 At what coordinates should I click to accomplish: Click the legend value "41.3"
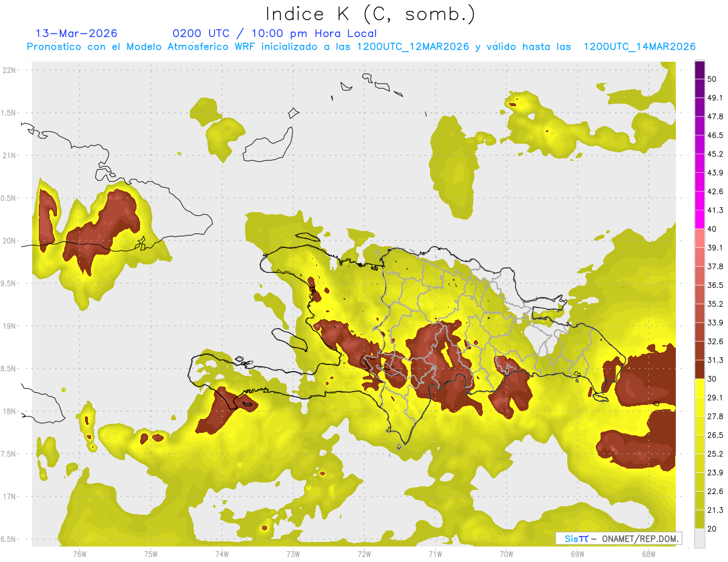coord(715,210)
